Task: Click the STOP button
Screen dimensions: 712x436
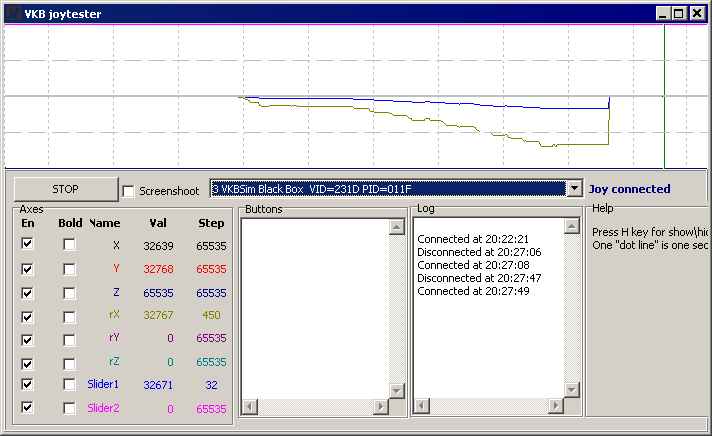Action: [x=66, y=189]
